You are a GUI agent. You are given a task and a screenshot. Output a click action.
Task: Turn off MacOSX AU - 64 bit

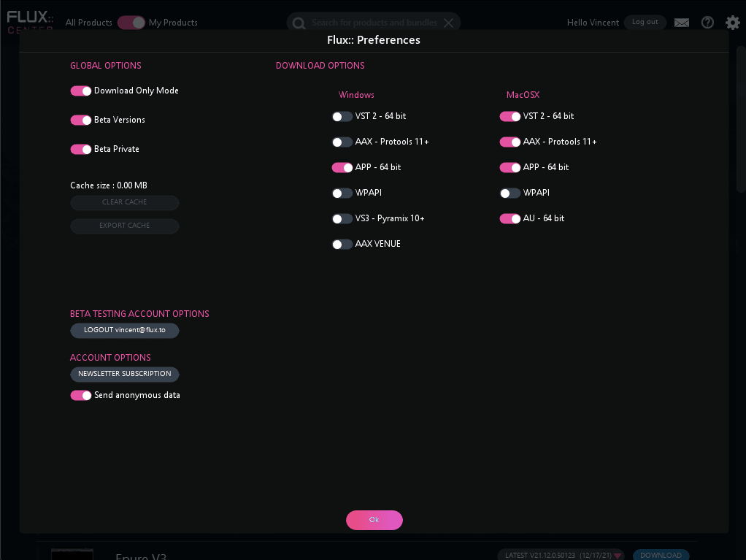coord(509,219)
